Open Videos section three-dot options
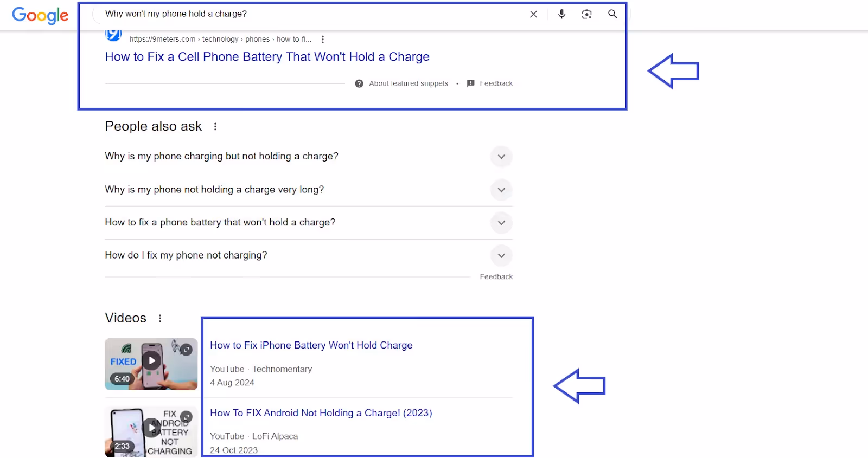This screenshot has width=868, height=458. click(x=160, y=318)
